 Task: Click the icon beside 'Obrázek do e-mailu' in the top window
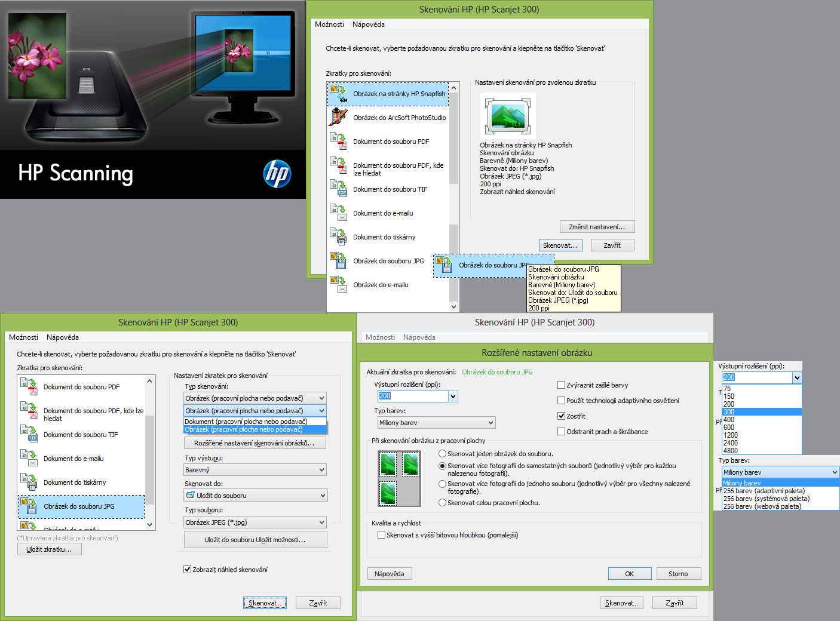point(339,284)
